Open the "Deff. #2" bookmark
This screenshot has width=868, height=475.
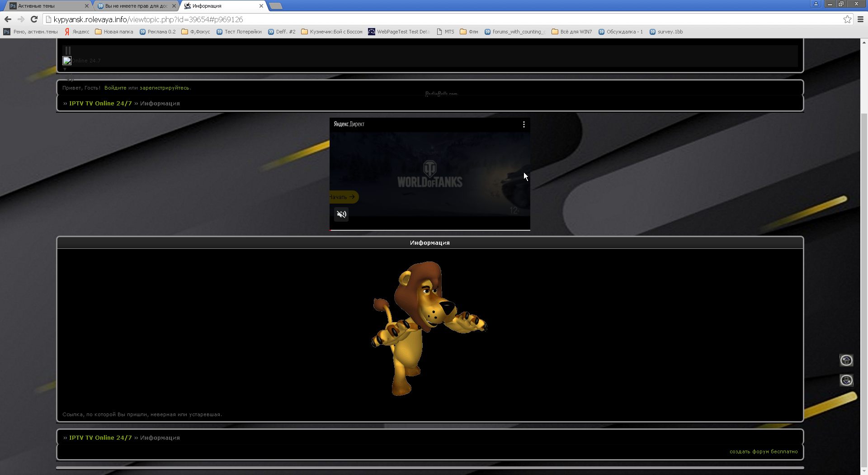tap(282, 32)
